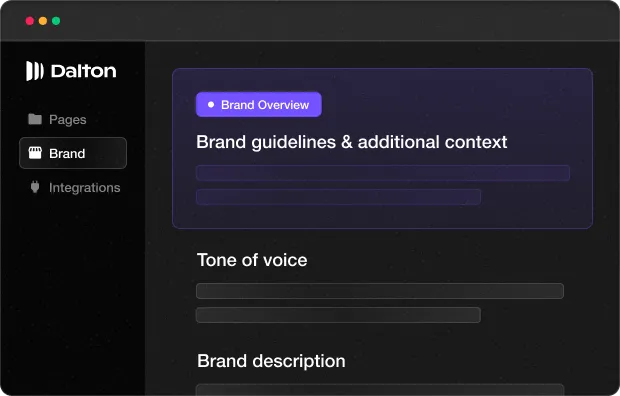The height and width of the screenshot is (396, 620).
Task: Go to the Integrations label
Action: click(85, 188)
